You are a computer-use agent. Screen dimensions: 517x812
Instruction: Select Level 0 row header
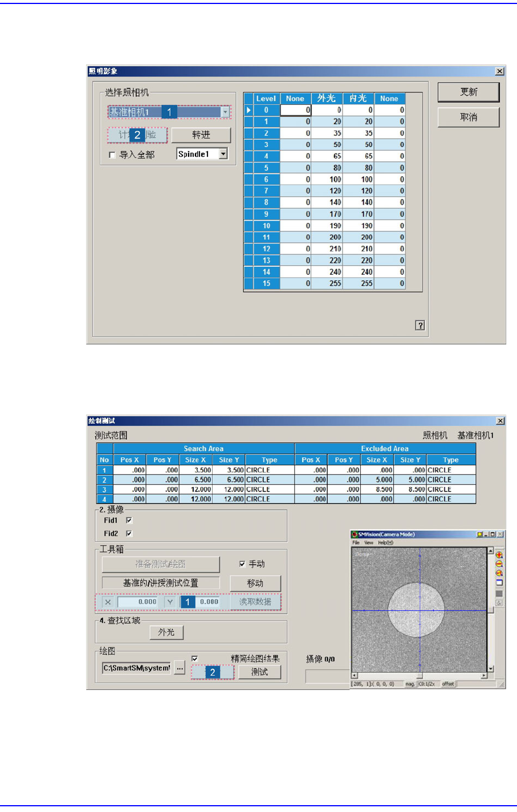[266, 110]
